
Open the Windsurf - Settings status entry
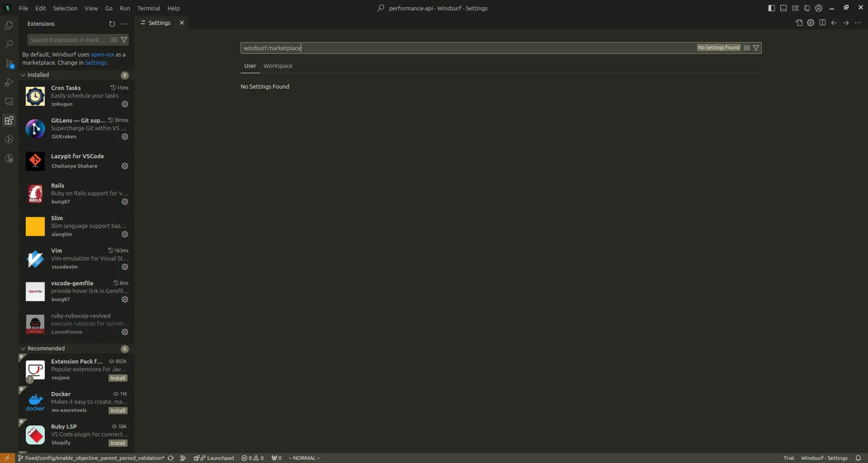pos(824,458)
